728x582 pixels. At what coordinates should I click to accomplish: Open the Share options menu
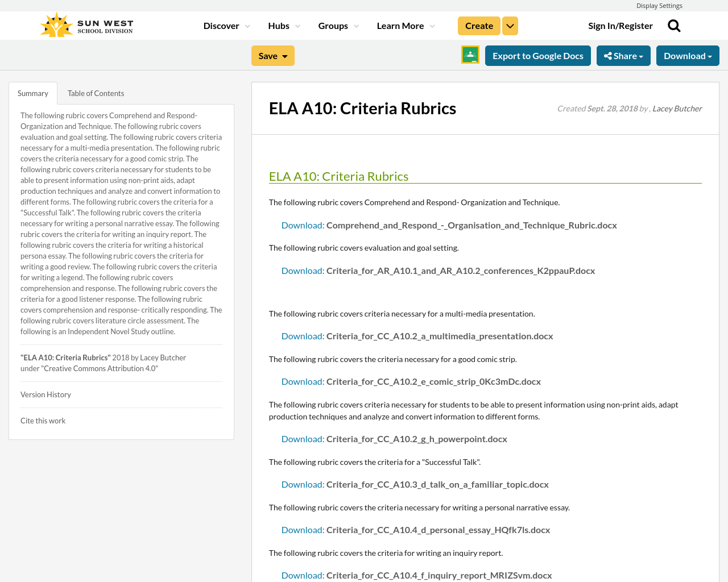(623, 56)
